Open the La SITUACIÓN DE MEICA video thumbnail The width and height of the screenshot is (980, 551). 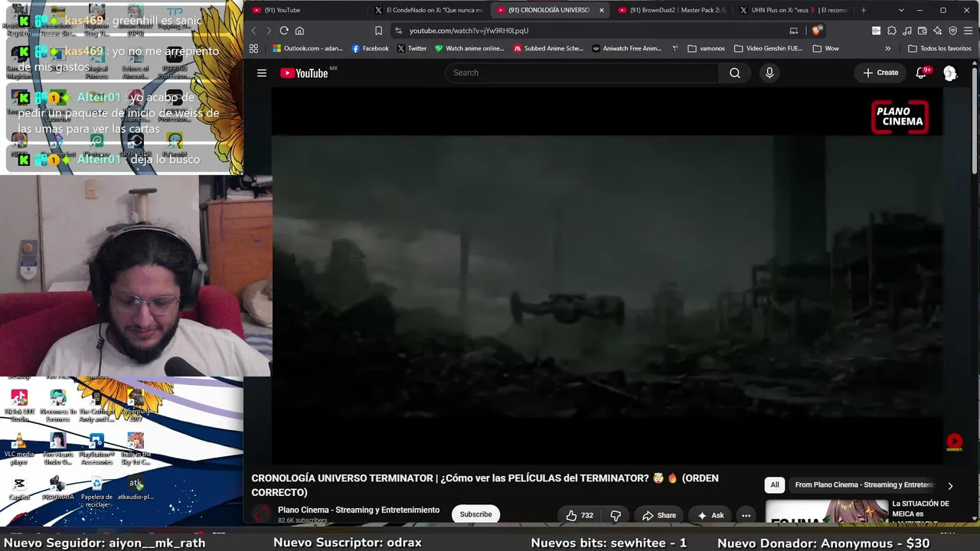(827, 512)
